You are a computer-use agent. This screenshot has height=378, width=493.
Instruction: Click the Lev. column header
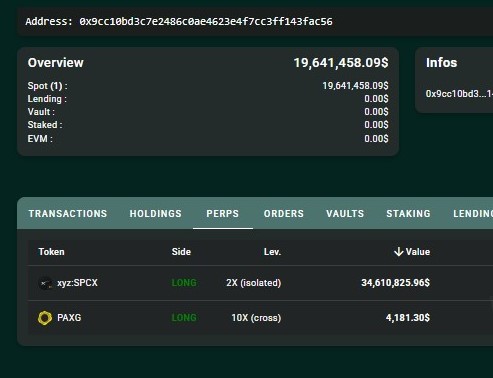[272, 252]
